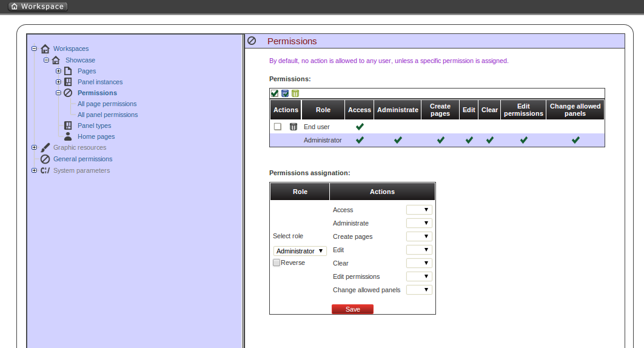Click the olive trash icon above permissions table

point(295,93)
